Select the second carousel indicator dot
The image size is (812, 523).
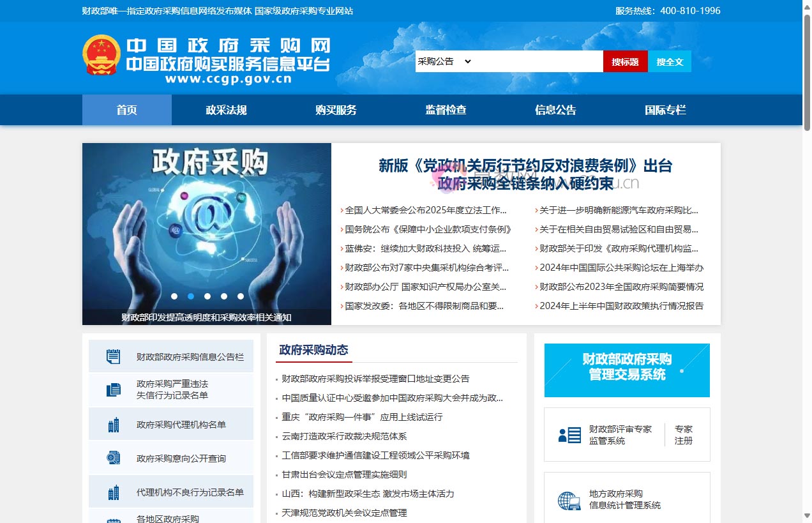point(190,296)
